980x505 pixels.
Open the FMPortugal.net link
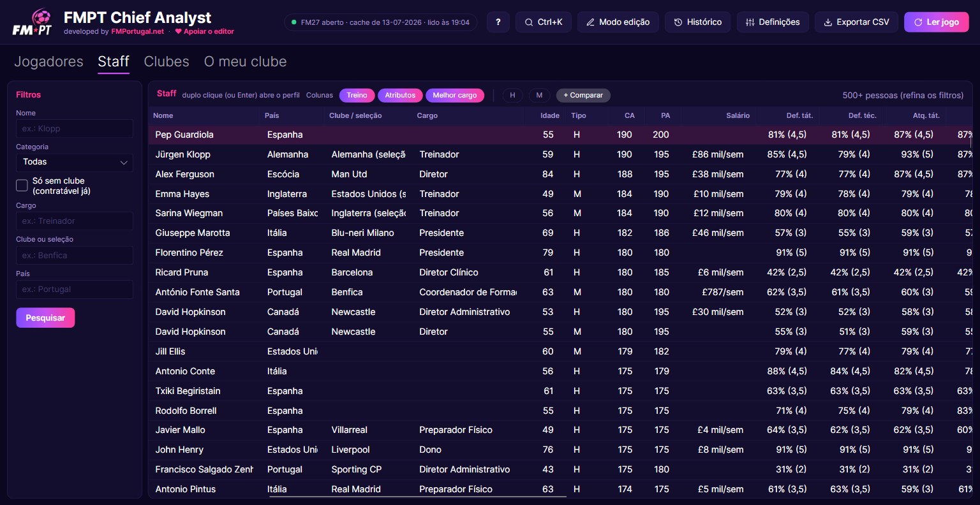coord(138,31)
